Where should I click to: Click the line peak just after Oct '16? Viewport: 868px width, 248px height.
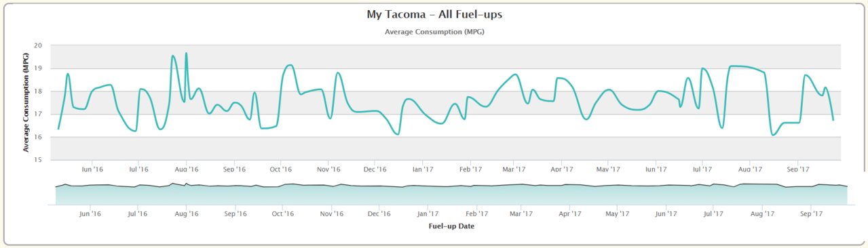click(x=290, y=65)
